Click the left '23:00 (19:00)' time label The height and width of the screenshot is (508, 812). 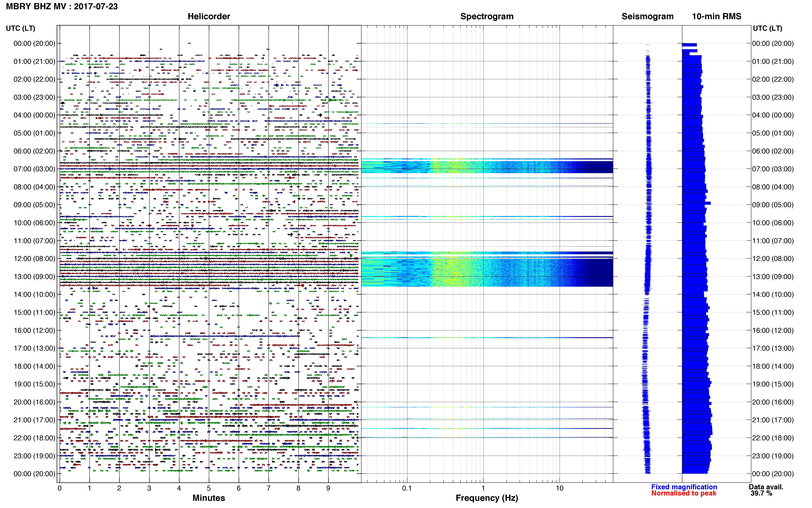(34, 456)
